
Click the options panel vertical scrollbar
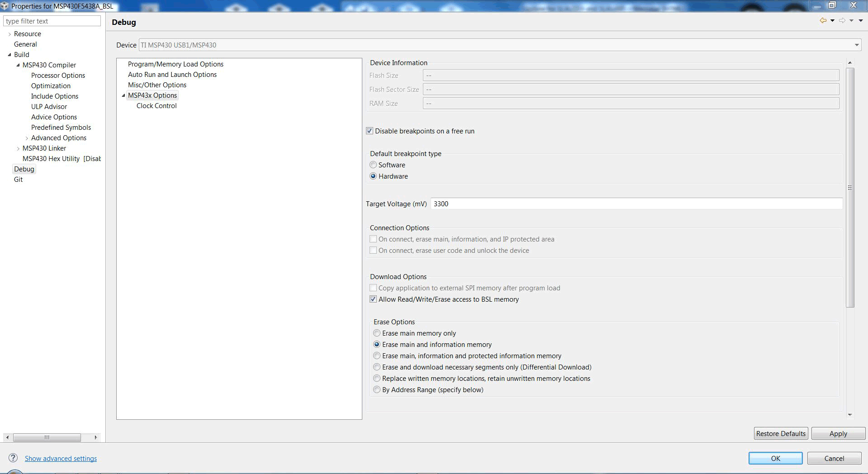pos(850,188)
